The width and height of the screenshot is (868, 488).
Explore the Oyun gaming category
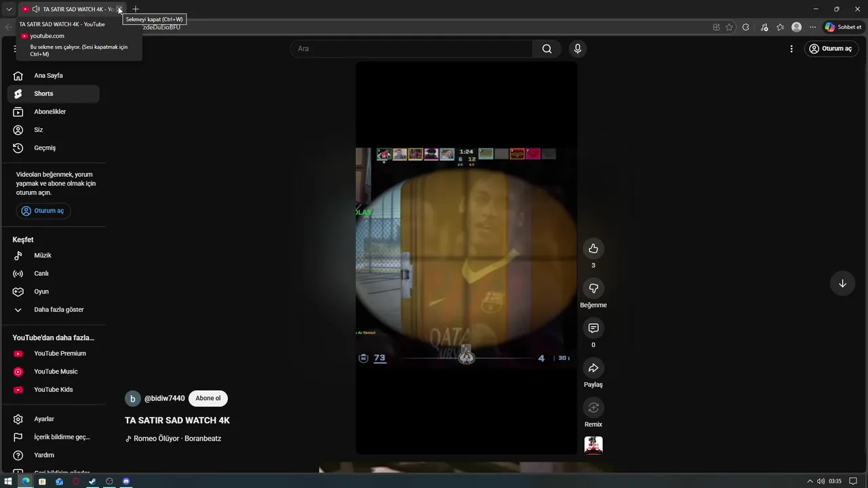tap(54, 291)
